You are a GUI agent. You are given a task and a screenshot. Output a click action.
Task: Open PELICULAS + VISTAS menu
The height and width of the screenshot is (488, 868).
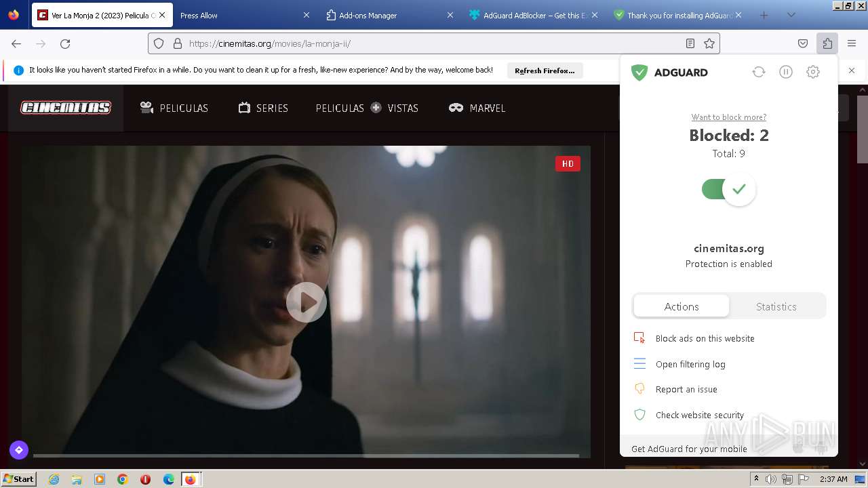point(367,108)
